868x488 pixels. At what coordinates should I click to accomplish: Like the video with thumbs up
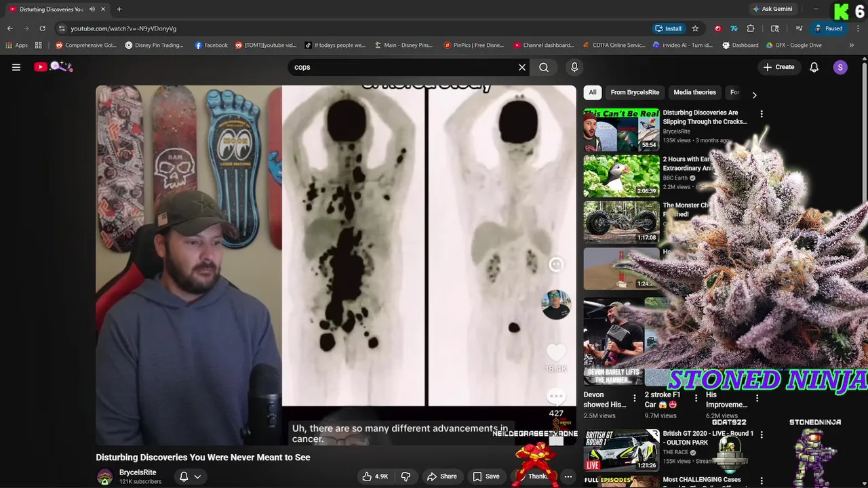[375, 476]
